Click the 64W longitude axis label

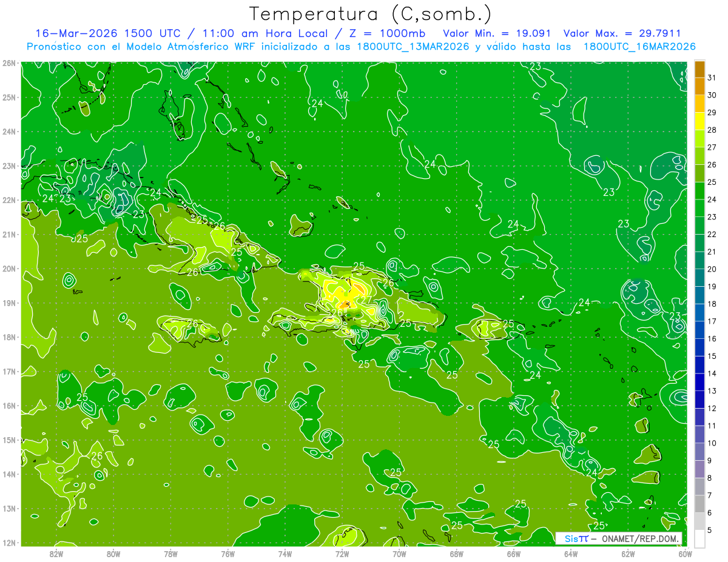(x=571, y=554)
